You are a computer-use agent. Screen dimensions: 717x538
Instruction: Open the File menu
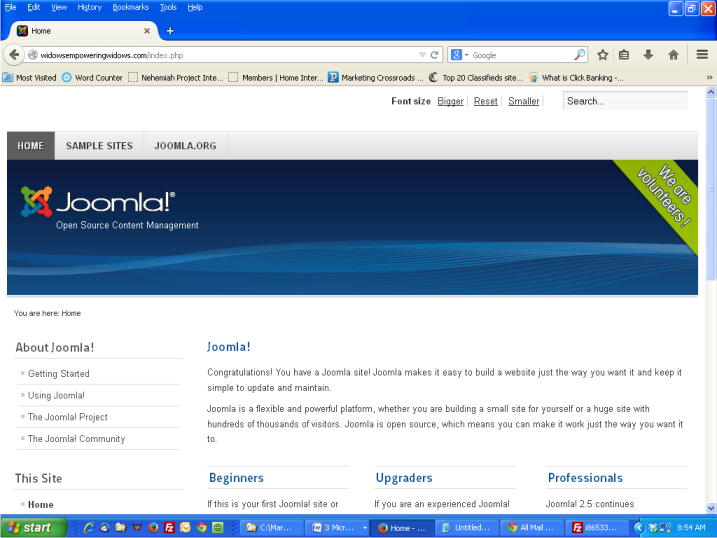tap(10, 7)
